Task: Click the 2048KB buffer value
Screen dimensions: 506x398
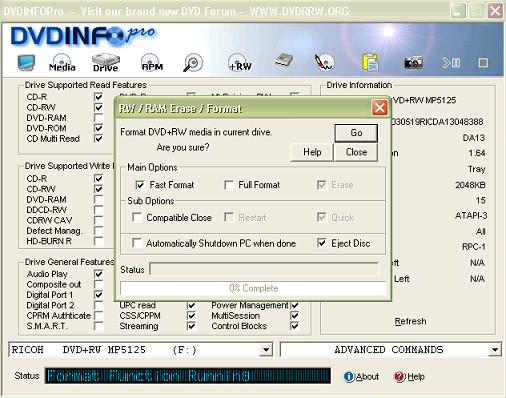Action: click(x=470, y=185)
